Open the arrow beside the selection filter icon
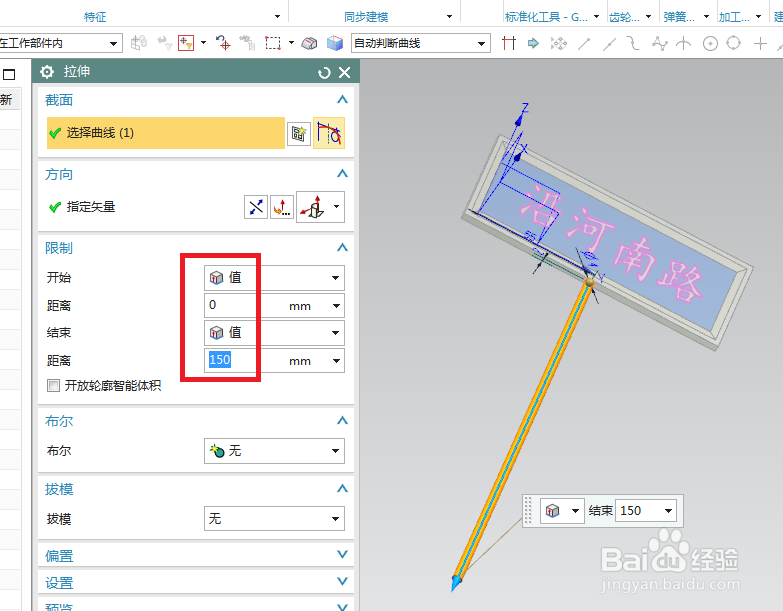783x611 pixels. coord(203,43)
